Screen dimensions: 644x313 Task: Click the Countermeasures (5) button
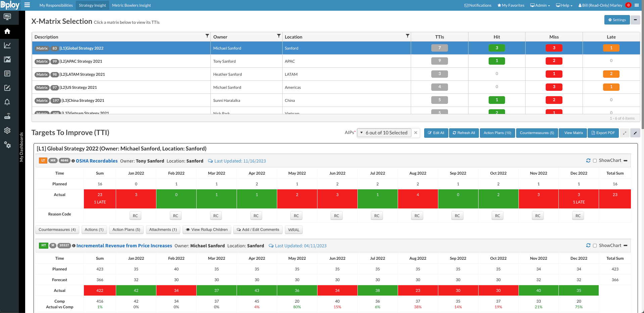537,133
